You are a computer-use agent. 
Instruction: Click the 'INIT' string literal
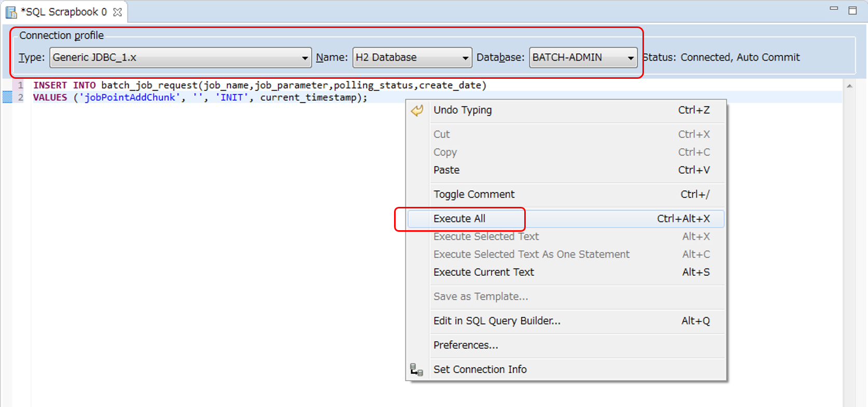point(232,97)
